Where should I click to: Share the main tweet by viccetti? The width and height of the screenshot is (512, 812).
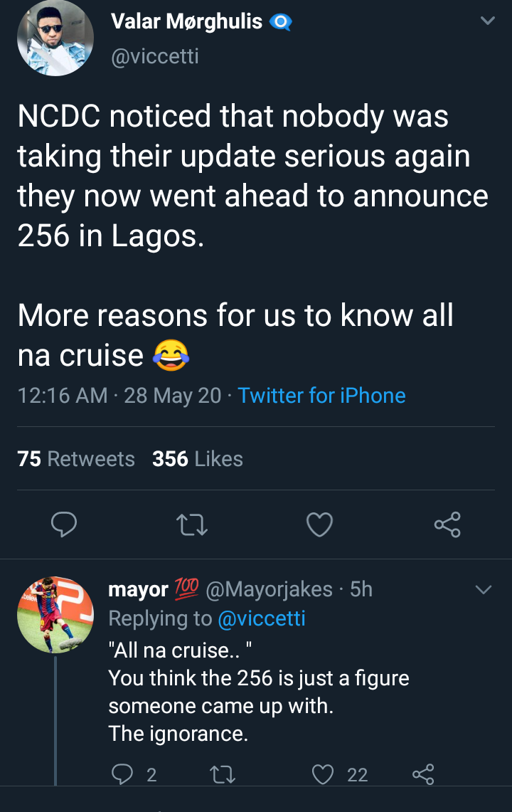point(447,525)
